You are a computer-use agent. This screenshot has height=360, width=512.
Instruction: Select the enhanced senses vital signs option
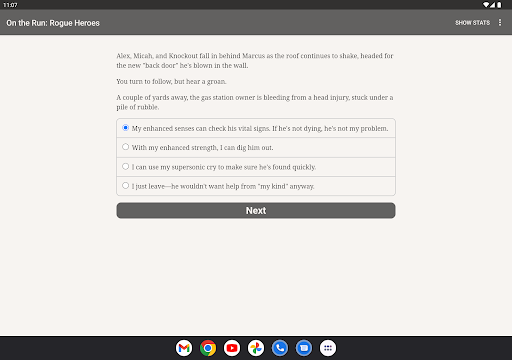click(x=256, y=128)
